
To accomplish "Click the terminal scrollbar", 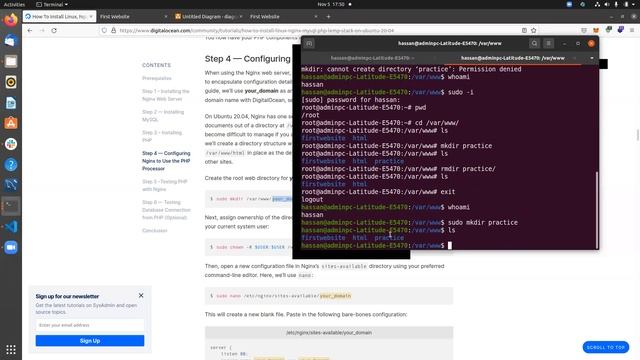I will point(596,209).
